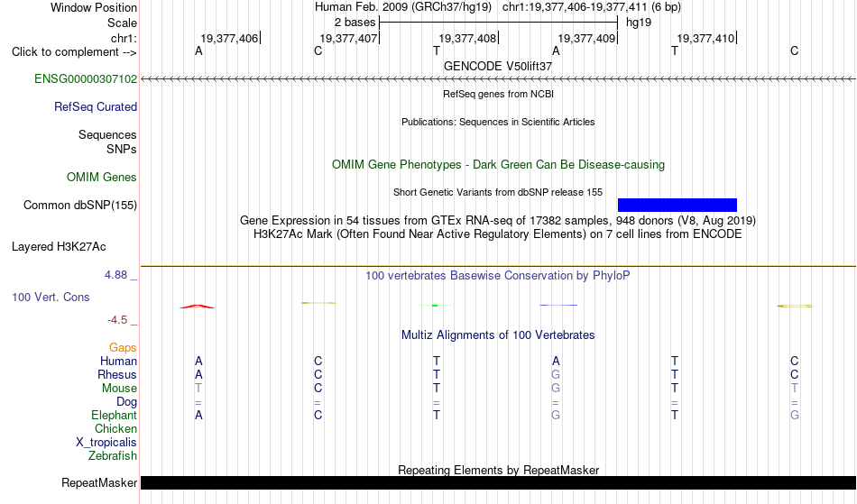This screenshot has height=504, width=857.
Task: Click 'Repeating Elements by RepeatMasker' title
Action: click(x=499, y=470)
